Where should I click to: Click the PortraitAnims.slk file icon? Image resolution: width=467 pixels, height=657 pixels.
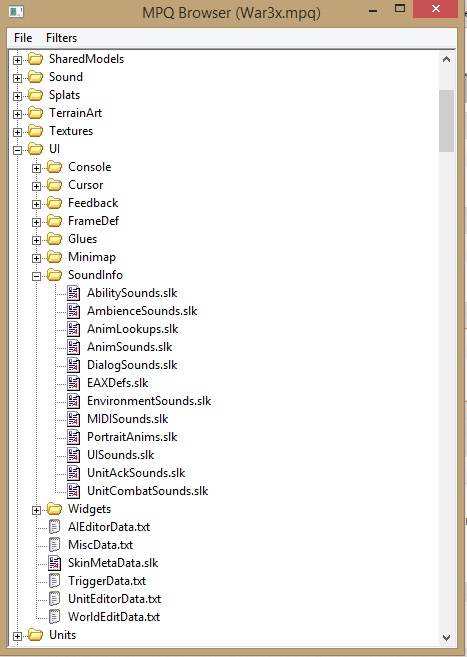(x=73, y=437)
